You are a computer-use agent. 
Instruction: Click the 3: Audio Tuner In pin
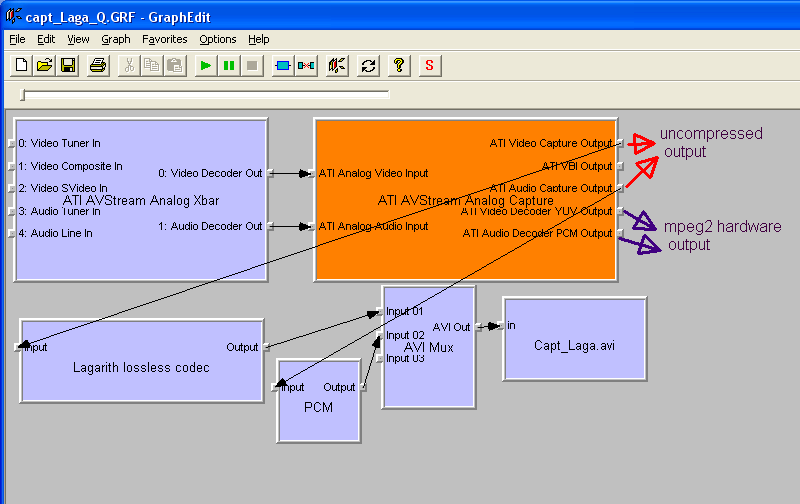[12, 211]
